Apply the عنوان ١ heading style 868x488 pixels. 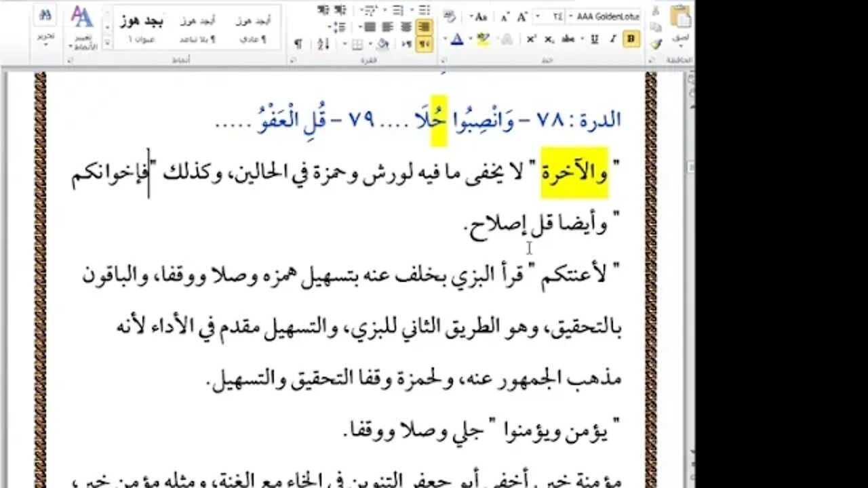pos(142,28)
